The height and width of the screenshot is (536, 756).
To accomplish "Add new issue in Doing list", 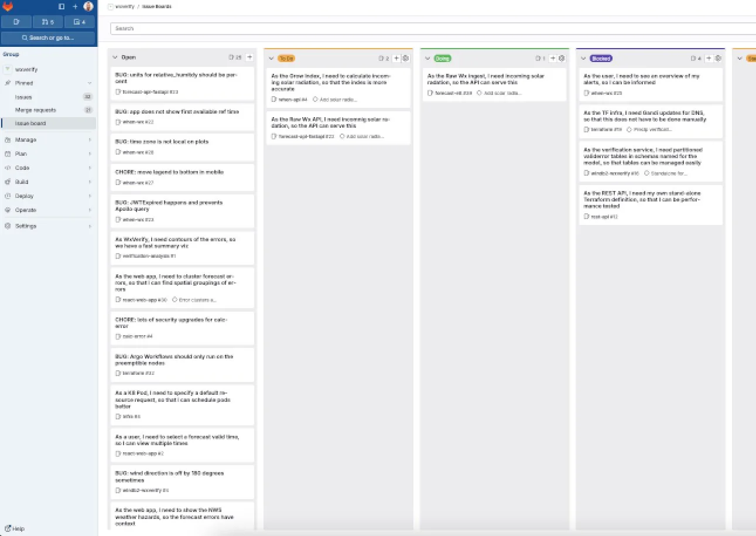I will click(x=552, y=58).
